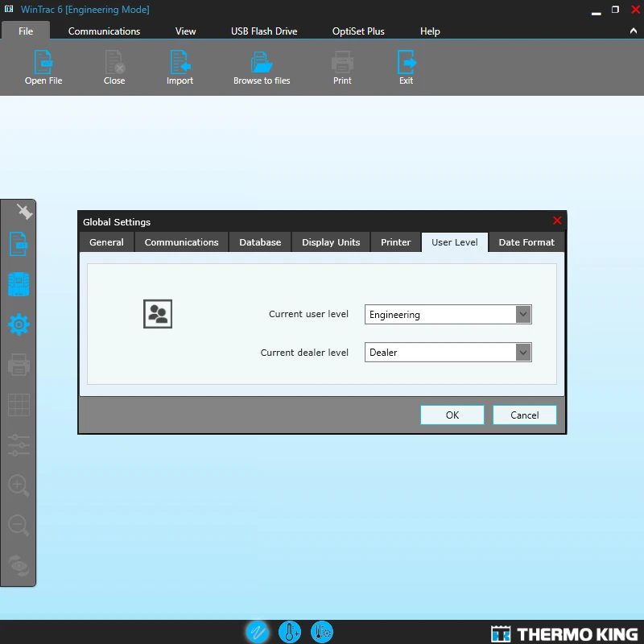644x644 pixels.
Task: Maximize the WinTrac window
Action: [615, 10]
